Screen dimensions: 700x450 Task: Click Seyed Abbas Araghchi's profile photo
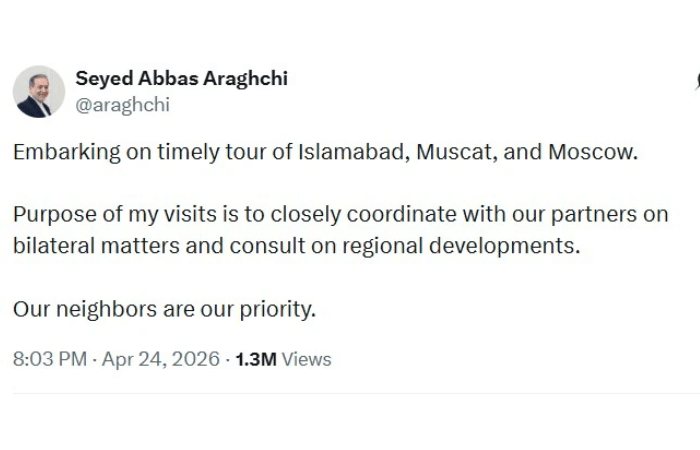[39, 92]
